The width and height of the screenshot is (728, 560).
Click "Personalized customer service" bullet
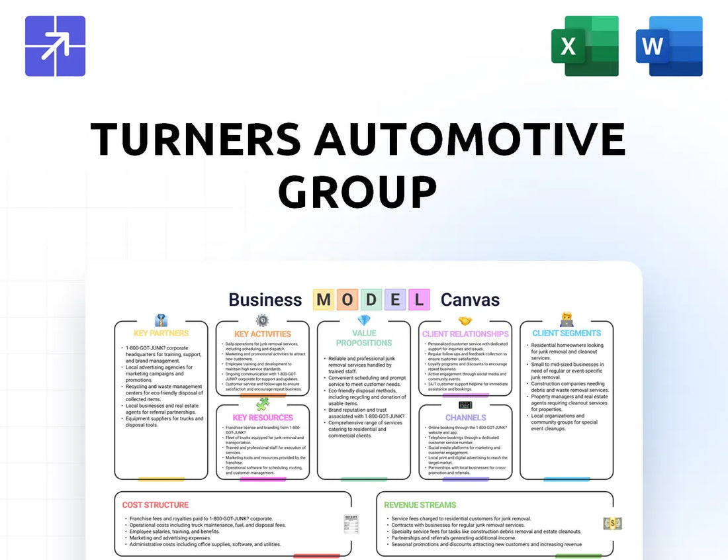tap(466, 346)
